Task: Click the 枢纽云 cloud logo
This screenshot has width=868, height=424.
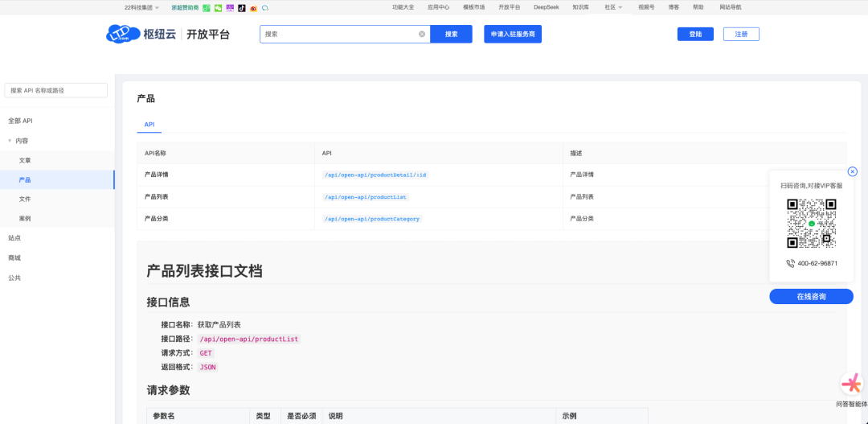Action: [x=118, y=34]
